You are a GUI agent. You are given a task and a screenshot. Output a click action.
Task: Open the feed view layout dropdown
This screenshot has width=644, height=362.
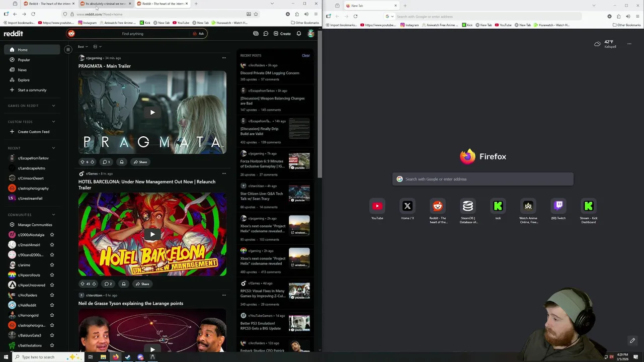pyautogui.click(x=97, y=47)
